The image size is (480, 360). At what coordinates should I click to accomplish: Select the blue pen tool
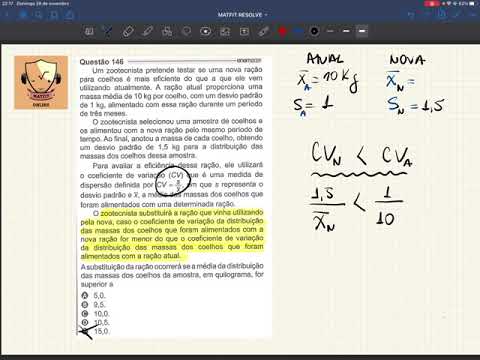coord(108,31)
